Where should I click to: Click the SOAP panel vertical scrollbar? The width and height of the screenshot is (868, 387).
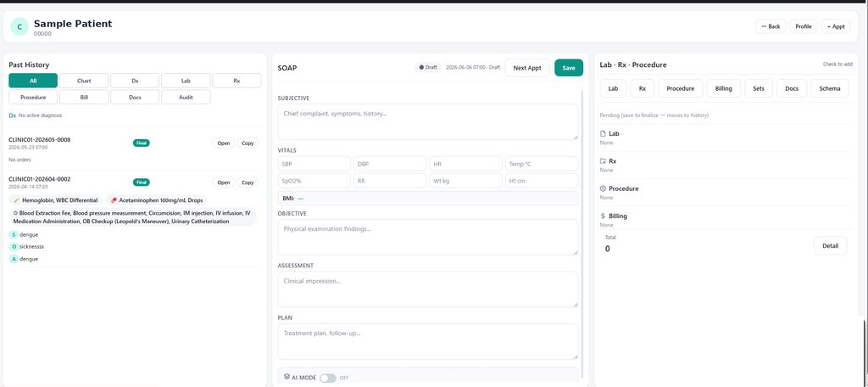(x=582, y=233)
